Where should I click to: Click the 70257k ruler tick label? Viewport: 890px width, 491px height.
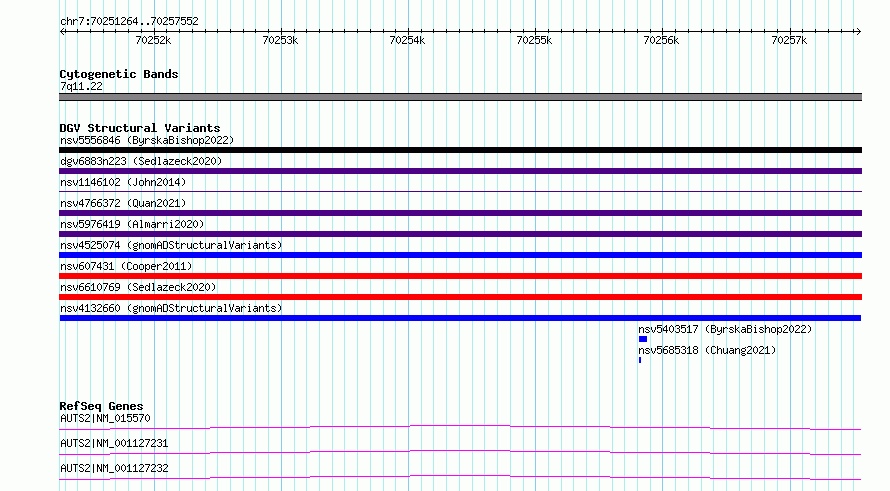(789, 40)
